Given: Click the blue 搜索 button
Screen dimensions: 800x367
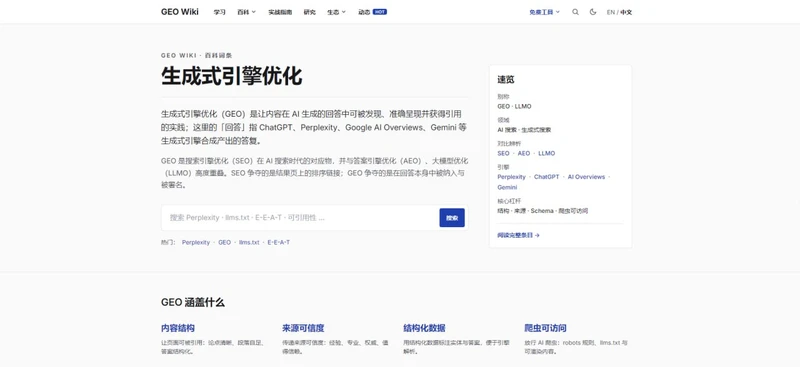Looking at the screenshot, I should click(452, 217).
